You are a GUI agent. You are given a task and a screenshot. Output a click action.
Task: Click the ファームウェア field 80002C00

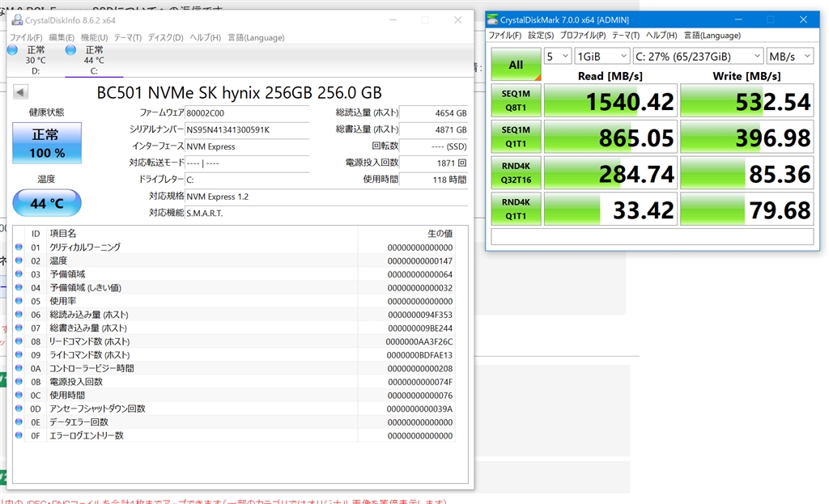tap(247, 113)
